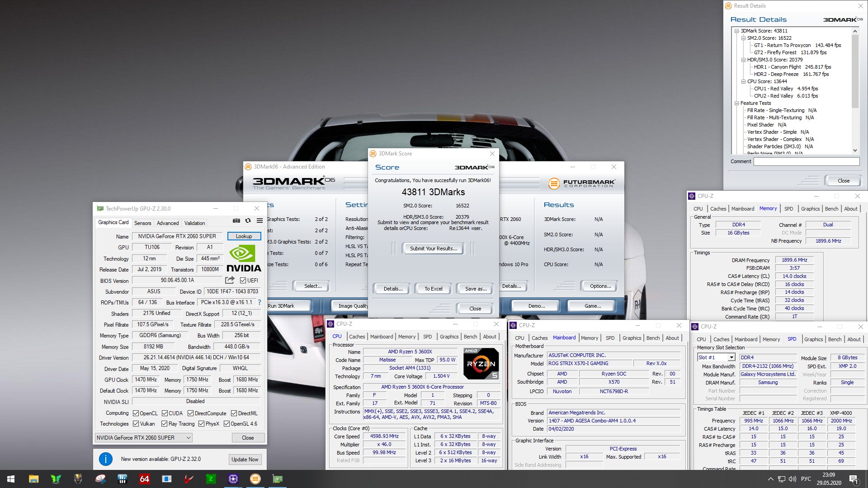Screen dimensions: 868x488
Task: Open the green butterfly app on taskbar
Action: pyautogui.click(x=56, y=479)
